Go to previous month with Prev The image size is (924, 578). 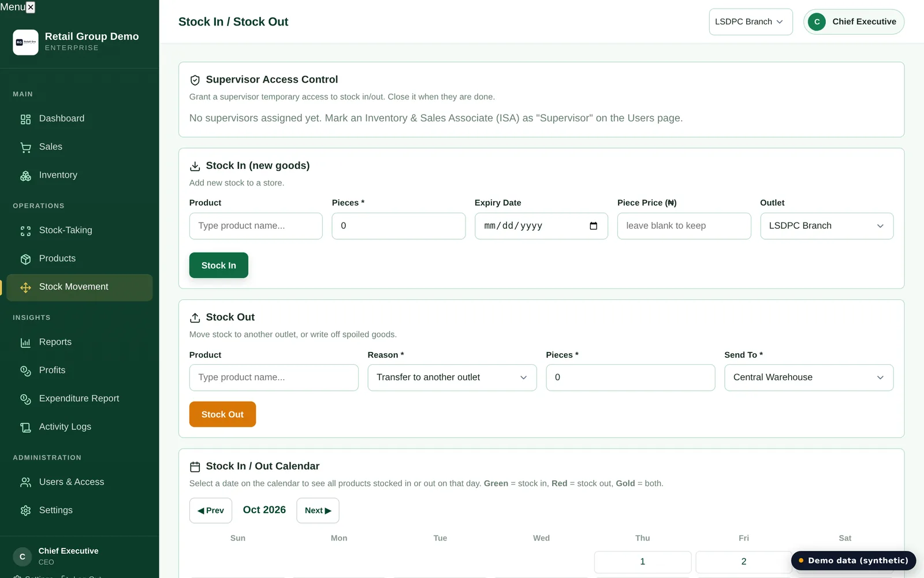point(211,510)
